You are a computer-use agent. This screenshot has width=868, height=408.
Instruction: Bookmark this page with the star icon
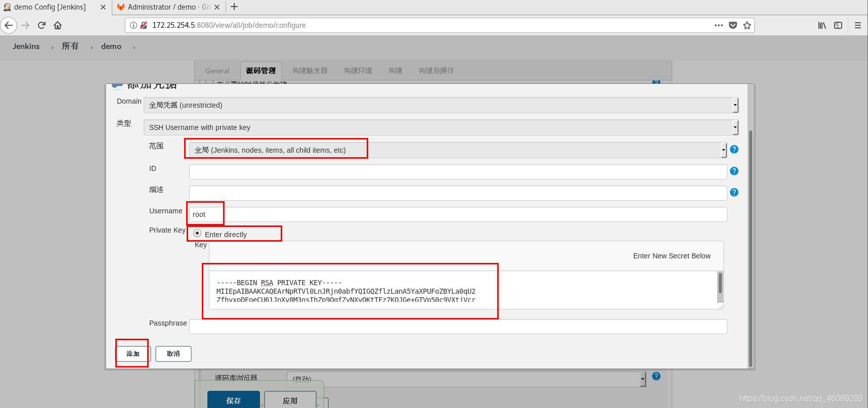[x=747, y=25]
